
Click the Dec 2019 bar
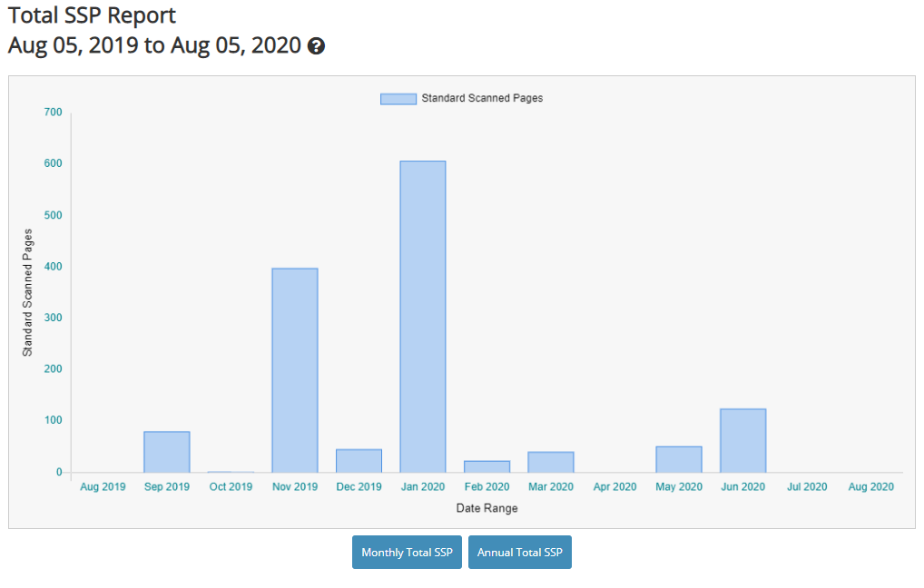coord(359,461)
